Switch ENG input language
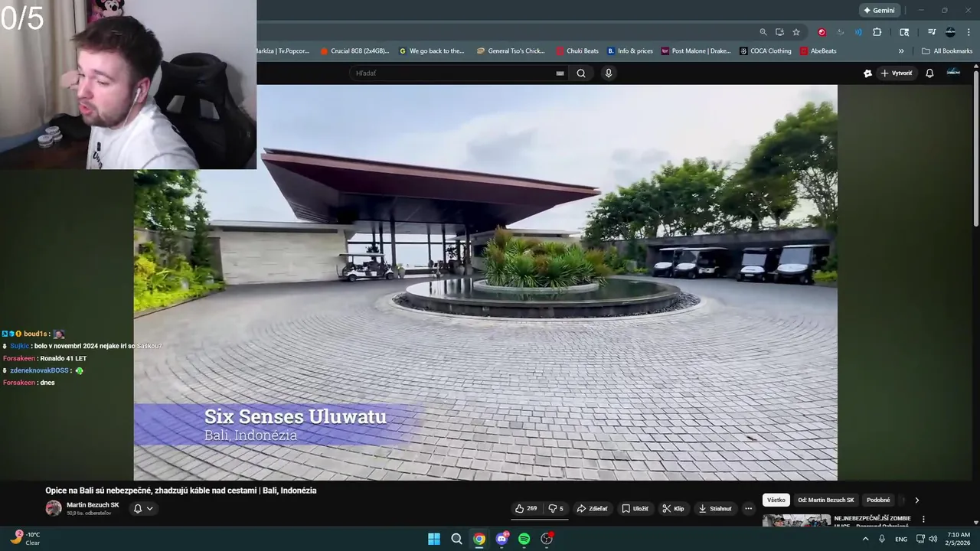The image size is (980, 551). pyautogui.click(x=901, y=539)
